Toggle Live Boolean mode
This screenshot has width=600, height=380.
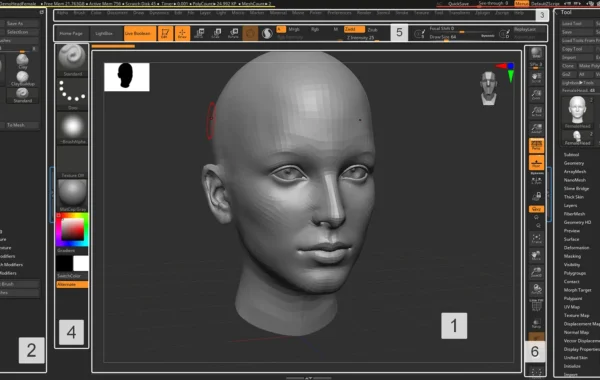click(x=140, y=33)
